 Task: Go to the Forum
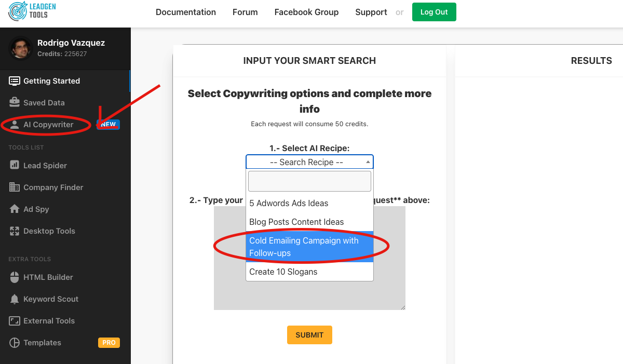pyautogui.click(x=245, y=12)
